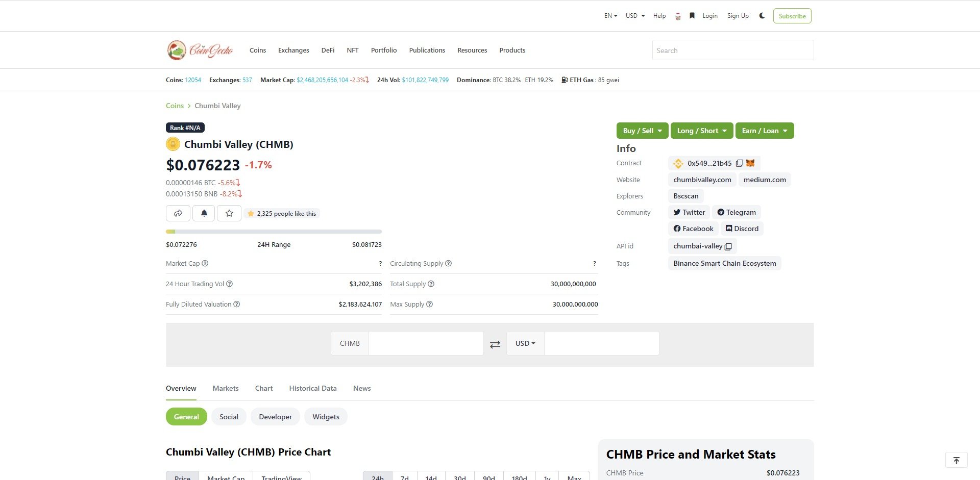Add CHMB to MetaMask via fox icon

[750, 163]
